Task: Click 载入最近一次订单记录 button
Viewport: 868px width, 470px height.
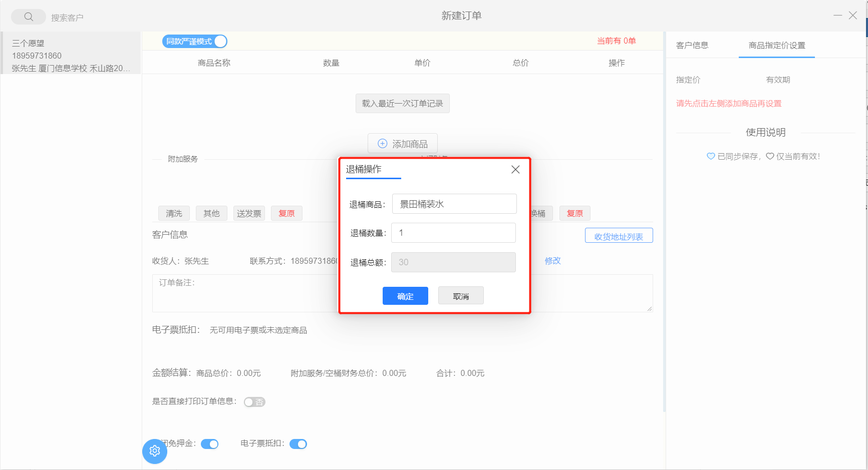Action: 402,104
